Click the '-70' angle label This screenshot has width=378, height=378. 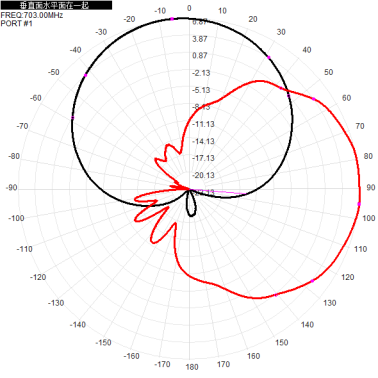point(22,126)
